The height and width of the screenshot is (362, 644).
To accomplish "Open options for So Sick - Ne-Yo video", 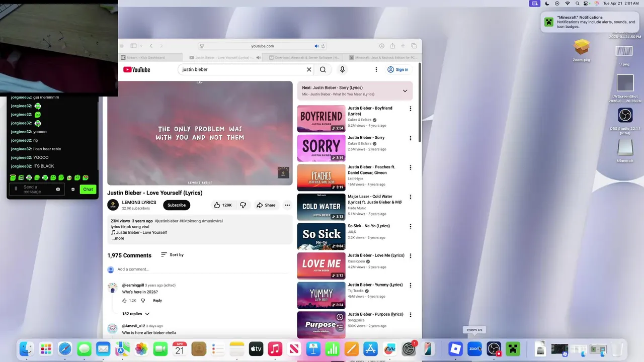I will coord(410,226).
